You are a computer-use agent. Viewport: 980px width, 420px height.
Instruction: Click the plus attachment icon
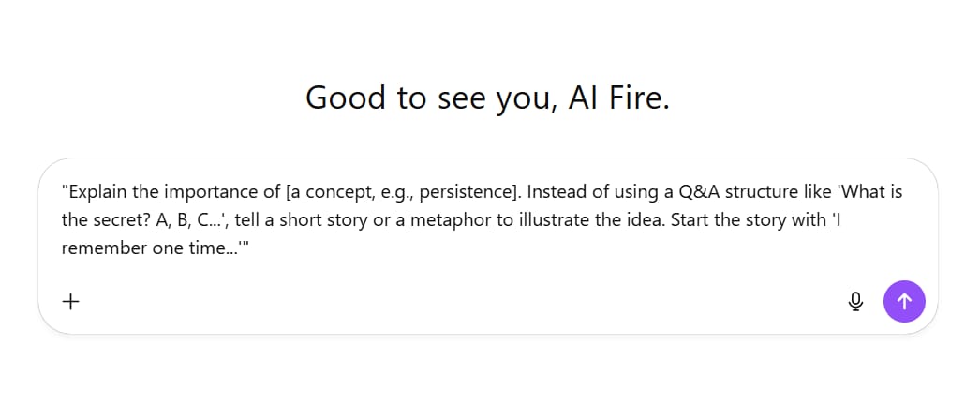[71, 302]
